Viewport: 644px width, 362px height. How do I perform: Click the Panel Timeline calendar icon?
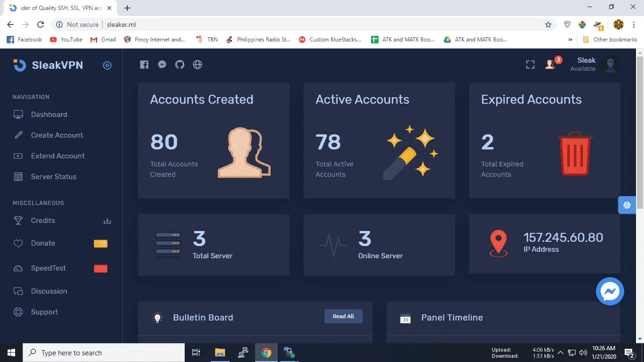[405, 318]
